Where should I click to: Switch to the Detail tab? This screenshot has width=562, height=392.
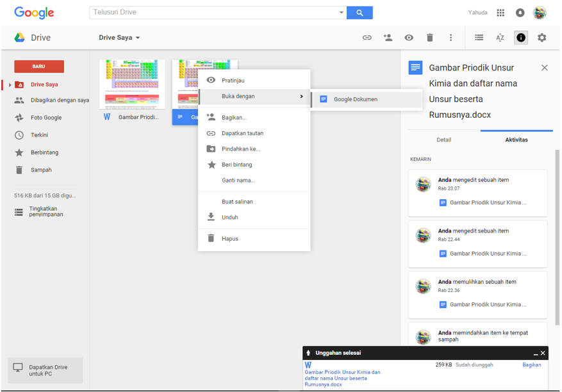(x=443, y=140)
